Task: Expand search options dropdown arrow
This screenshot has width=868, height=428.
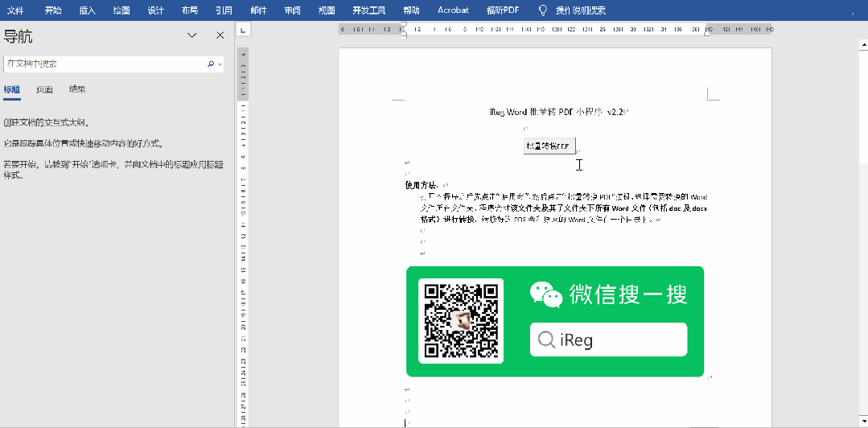Action: pyautogui.click(x=220, y=64)
